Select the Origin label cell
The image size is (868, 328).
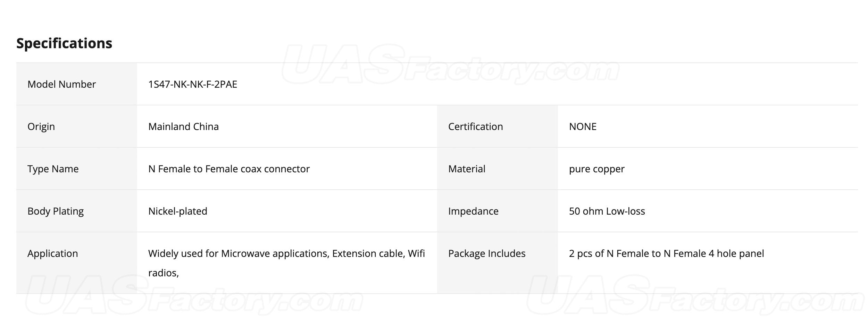tap(76, 126)
